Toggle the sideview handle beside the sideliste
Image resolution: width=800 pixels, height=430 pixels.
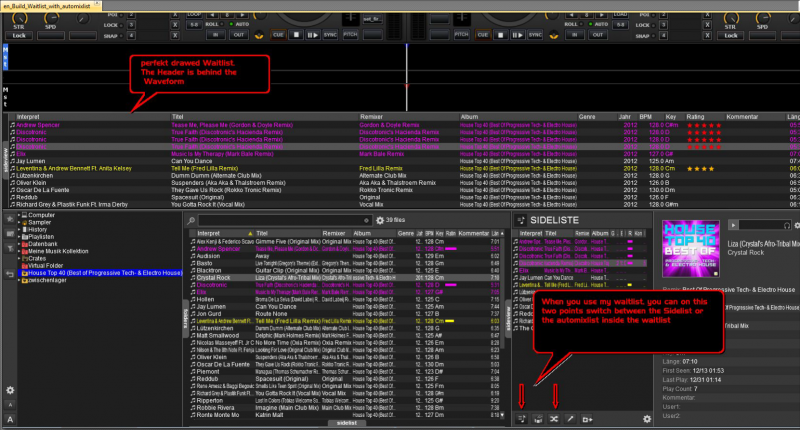tap(508, 319)
